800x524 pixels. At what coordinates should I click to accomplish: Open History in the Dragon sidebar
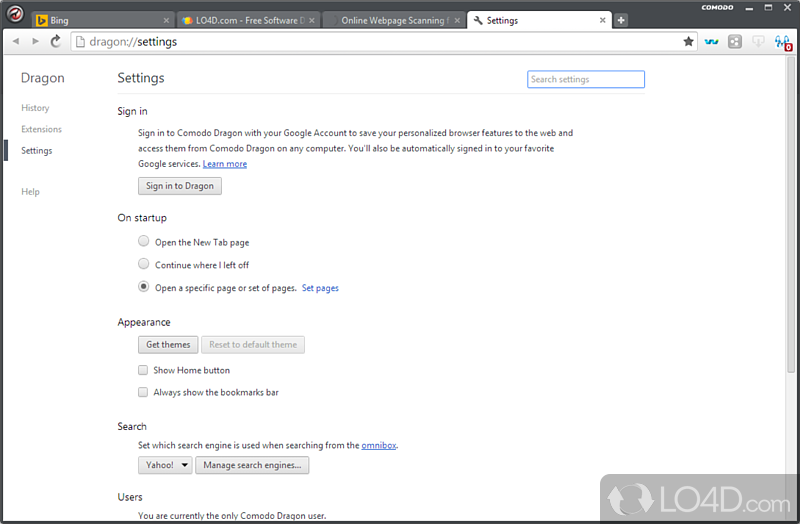click(x=35, y=108)
